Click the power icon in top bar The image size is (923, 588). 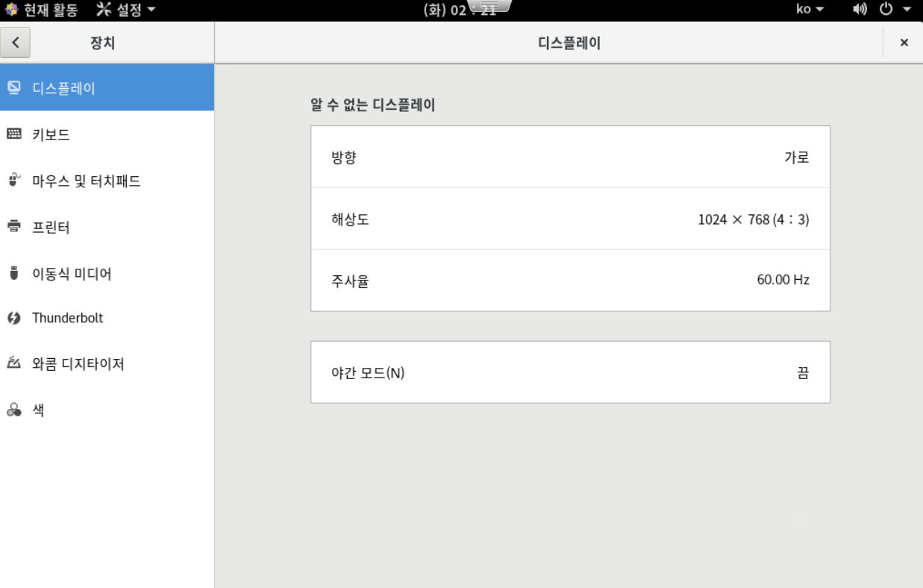pos(886,10)
